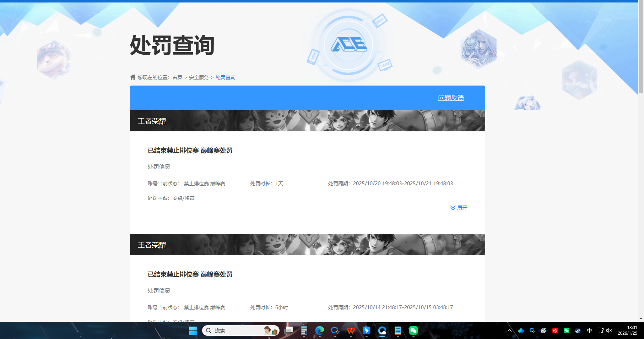Open WeChat from the taskbar
Screen dimensions: 644x339
413,330
